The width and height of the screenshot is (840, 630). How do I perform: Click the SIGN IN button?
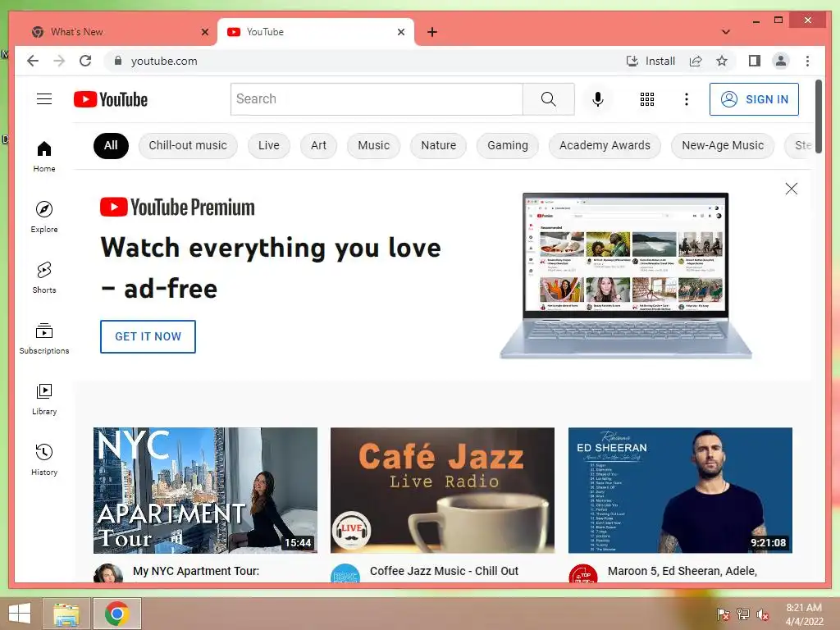click(754, 99)
